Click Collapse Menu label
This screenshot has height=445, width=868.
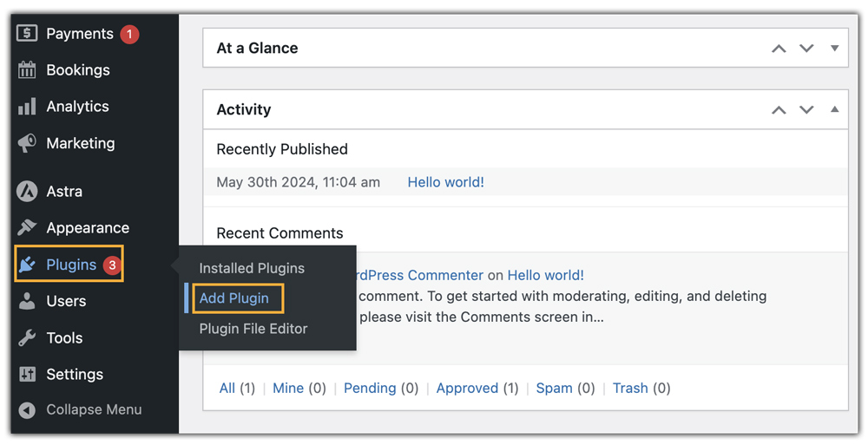point(94,409)
